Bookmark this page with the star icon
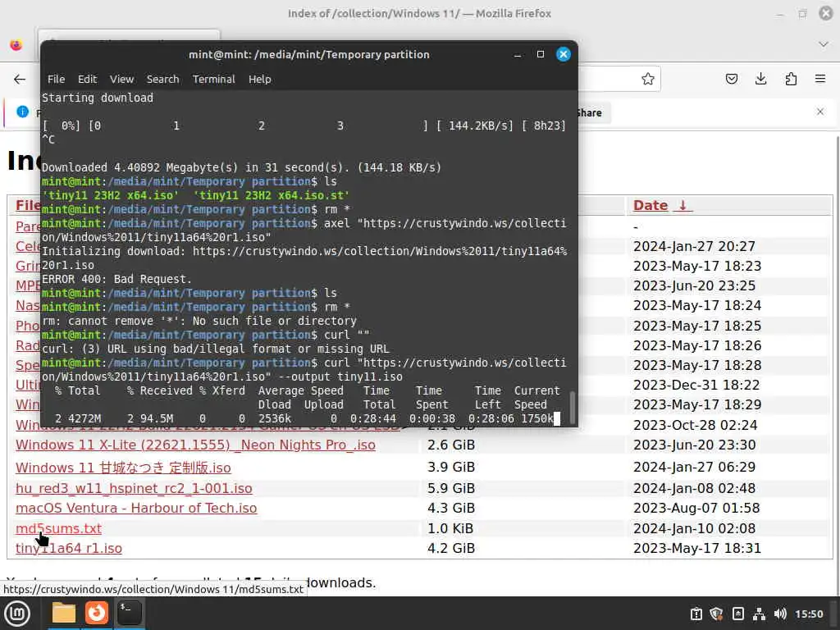Screen dimensions: 840x630 [x=648, y=80]
